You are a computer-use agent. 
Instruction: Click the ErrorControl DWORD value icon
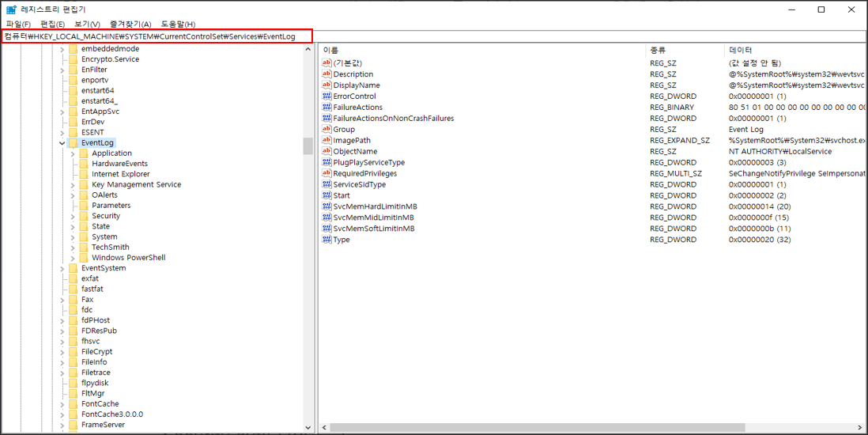pyautogui.click(x=326, y=96)
